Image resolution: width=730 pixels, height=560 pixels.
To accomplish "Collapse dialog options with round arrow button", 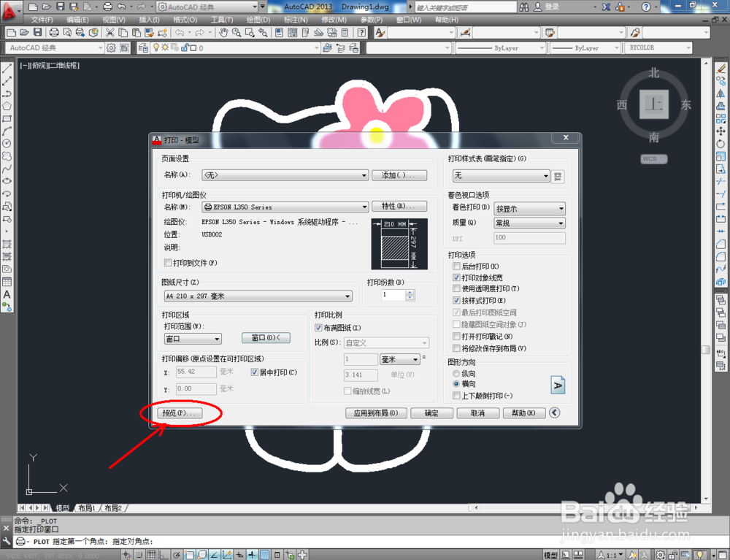I will (554, 413).
